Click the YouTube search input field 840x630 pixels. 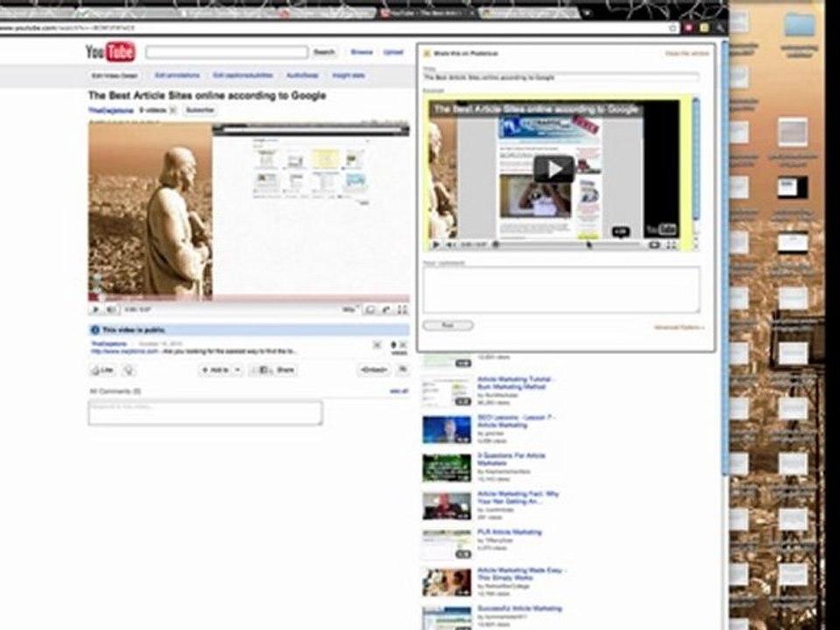click(x=227, y=52)
